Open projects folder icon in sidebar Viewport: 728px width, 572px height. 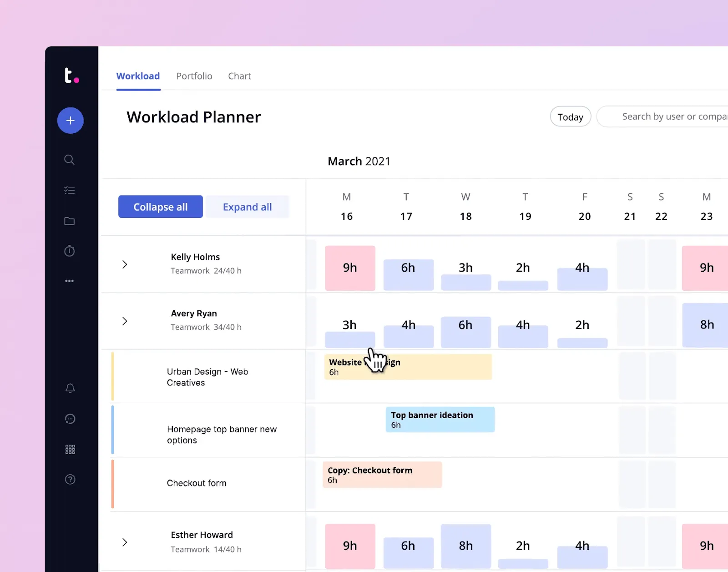tap(70, 221)
